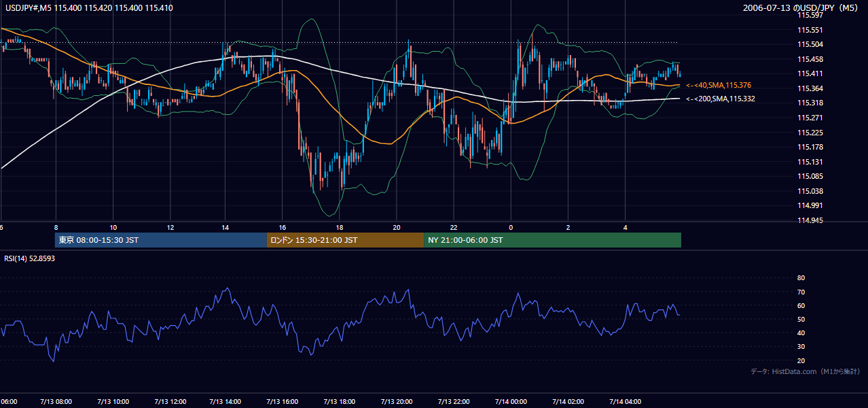Click the 200 SMA label reading 115.332

tap(721, 99)
